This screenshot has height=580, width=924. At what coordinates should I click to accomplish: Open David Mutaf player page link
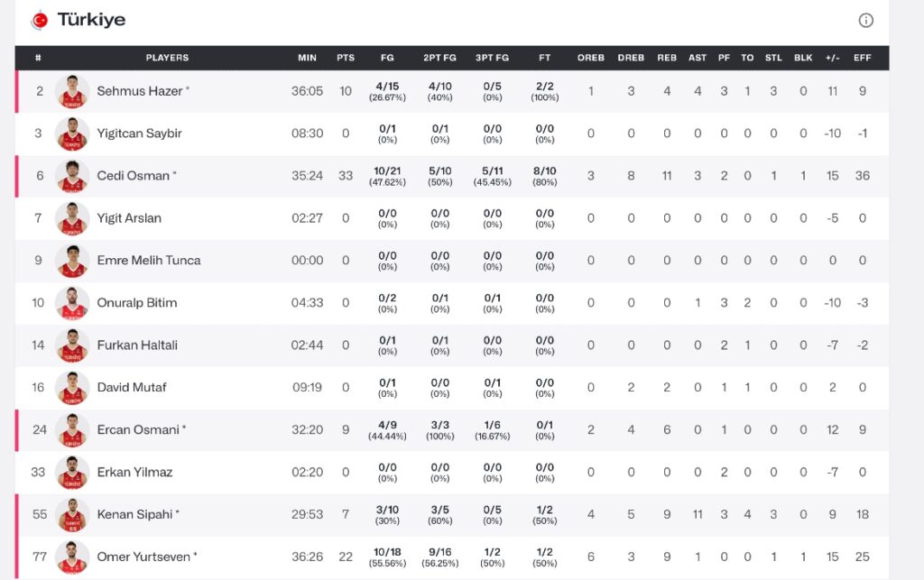coord(132,387)
